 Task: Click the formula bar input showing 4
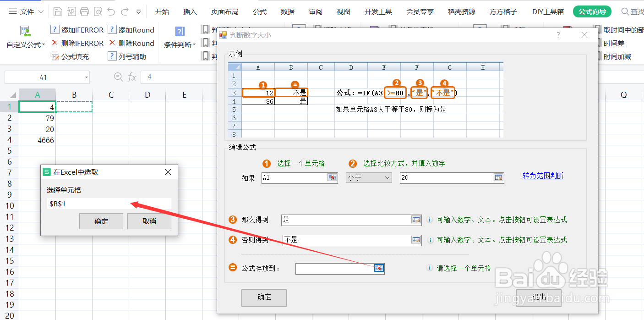point(179,77)
